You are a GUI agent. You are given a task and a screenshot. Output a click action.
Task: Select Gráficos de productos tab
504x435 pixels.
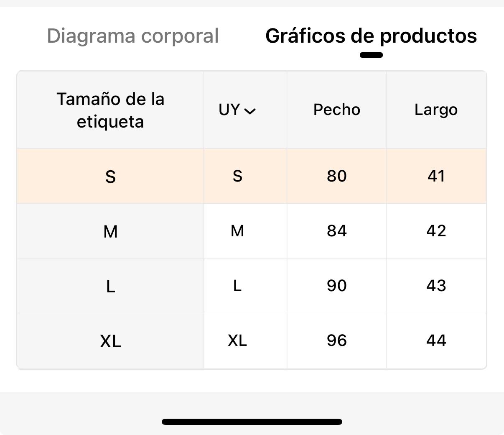[371, 36]
